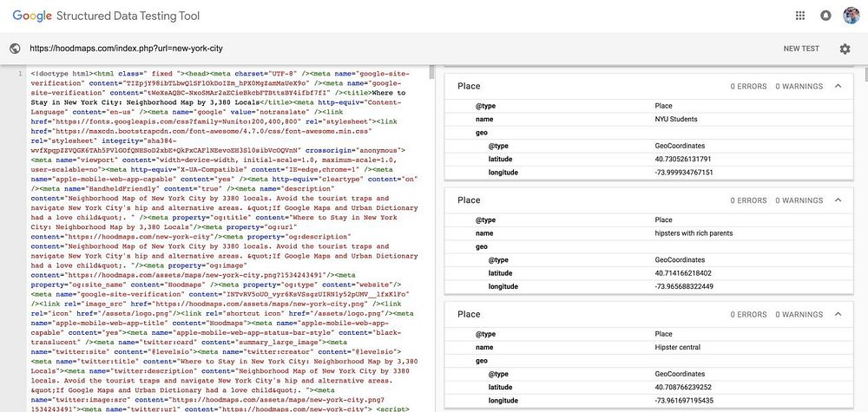This screenshot has width=868, height=412.
Task: Select 0 ERRORS in rich parents card
Action: (748, 200)
